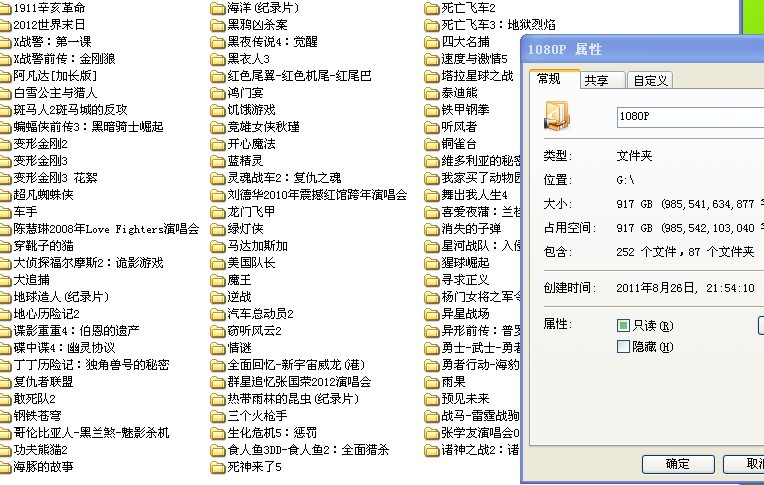The height and width of the screenshot is (485, 764).
Task: Select the 常规 tab
Action: 554,80
